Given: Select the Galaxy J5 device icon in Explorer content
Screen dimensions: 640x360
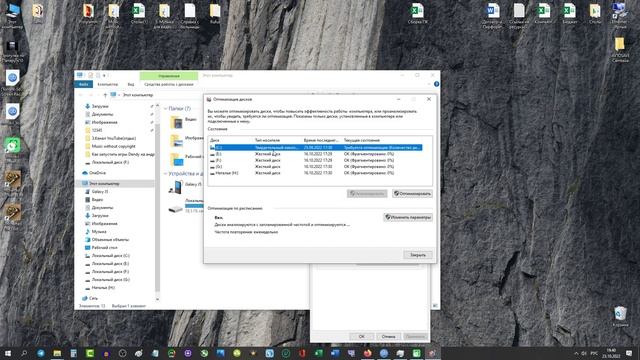Looking at the screenshot, I should [x=176, y=187].
